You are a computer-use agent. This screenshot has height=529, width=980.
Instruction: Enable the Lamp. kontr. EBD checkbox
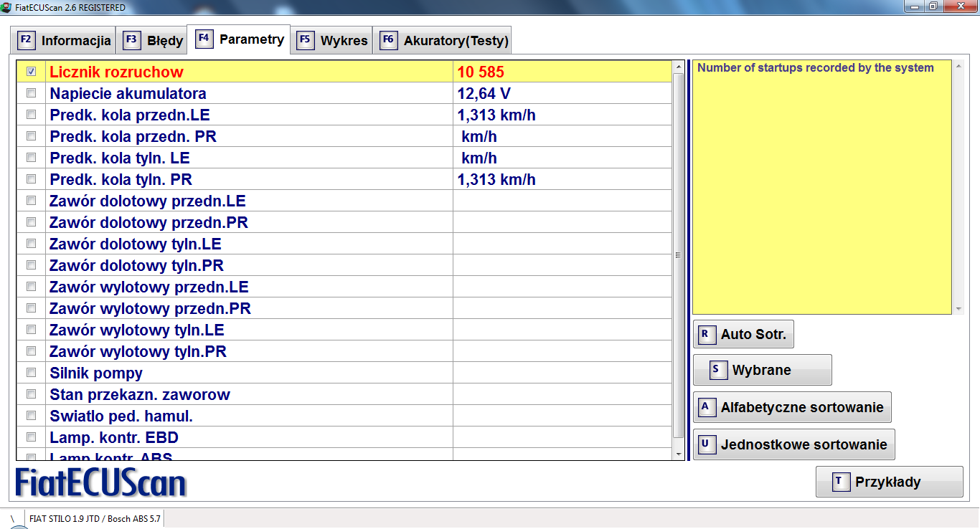tap(31, 437)
